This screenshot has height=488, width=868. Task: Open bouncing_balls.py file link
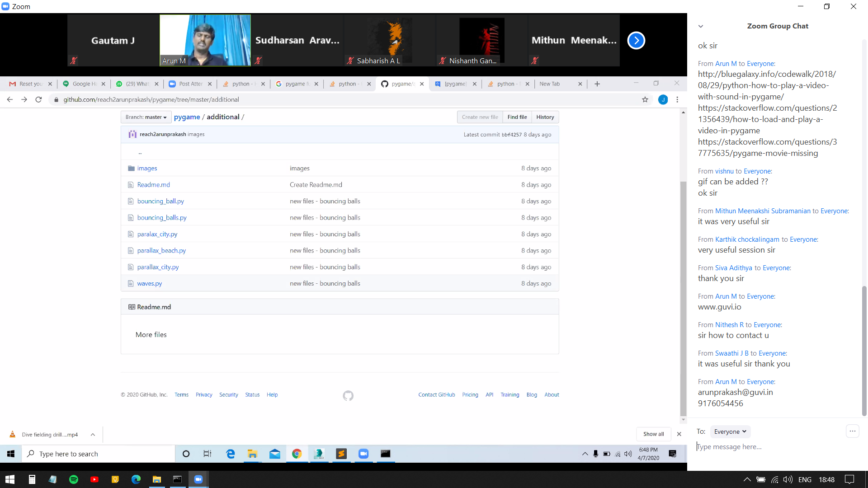(x=162, y=217)
